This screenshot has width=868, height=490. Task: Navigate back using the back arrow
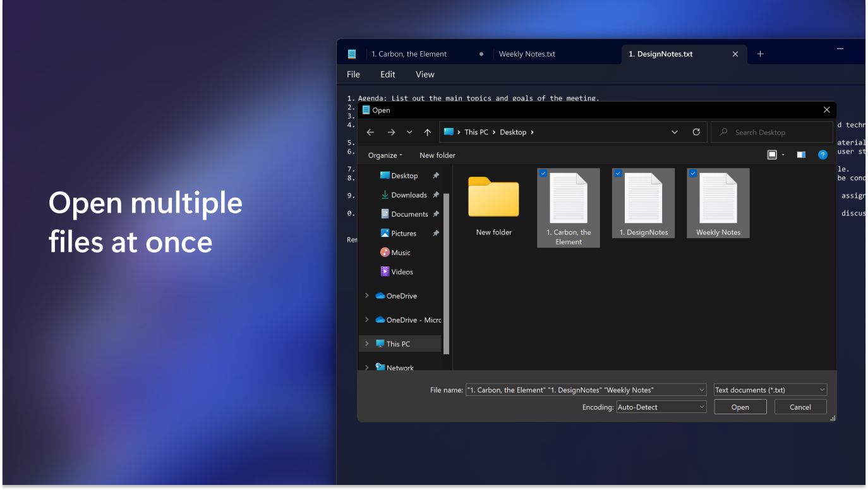370,132
